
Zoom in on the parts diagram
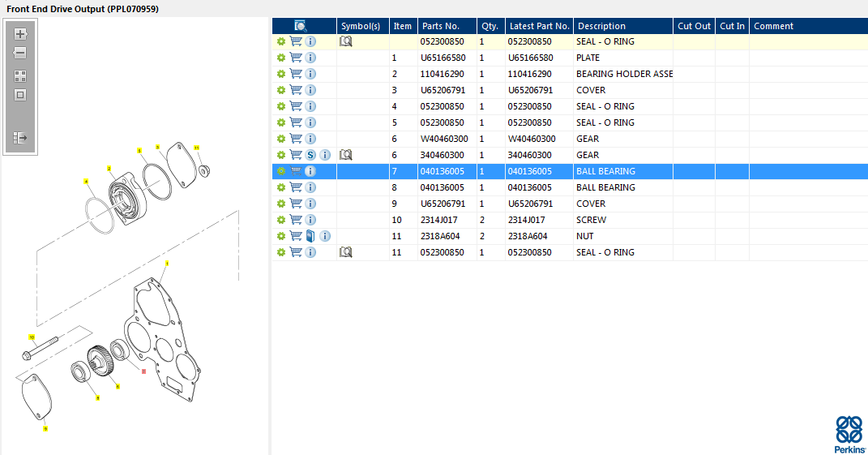pyautogui.click(x=20, y=34)
